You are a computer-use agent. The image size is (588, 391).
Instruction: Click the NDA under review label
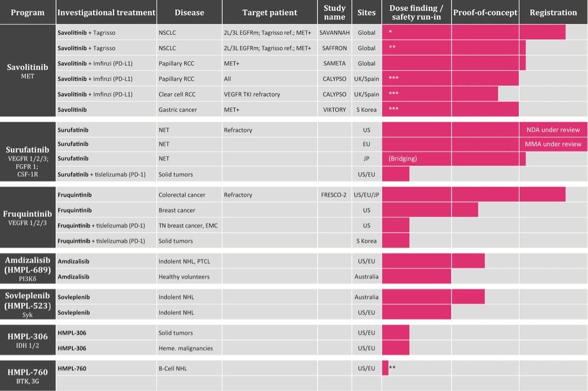point(553,130)
